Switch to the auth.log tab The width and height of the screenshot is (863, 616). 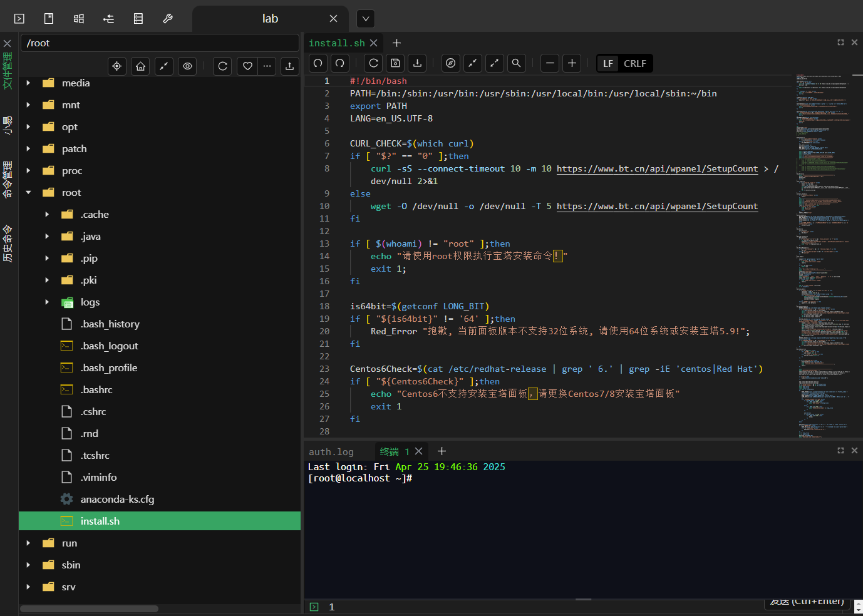click(x=331, y=452)
